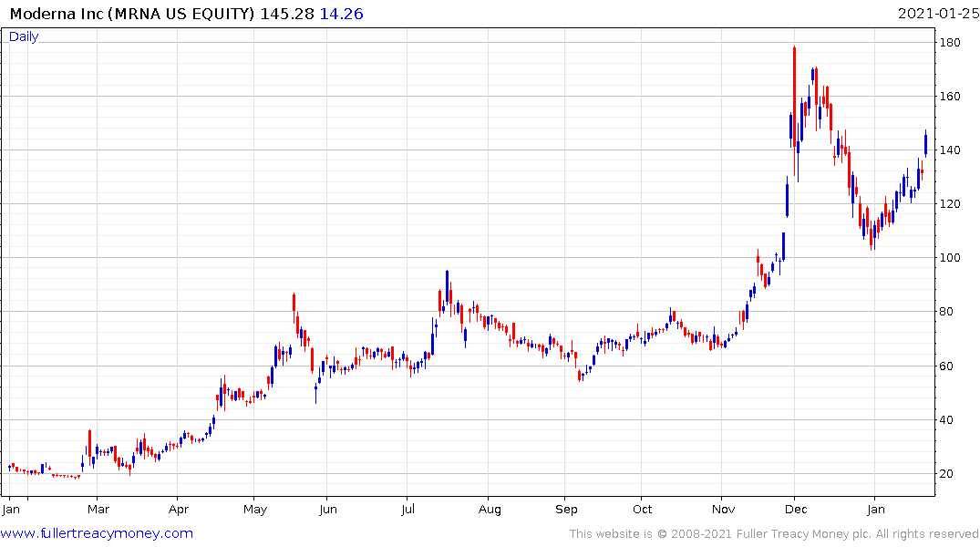Viewport: 980px width, 547px height.
Task: Click the Oct month axis label
Action: click(642, 509)
